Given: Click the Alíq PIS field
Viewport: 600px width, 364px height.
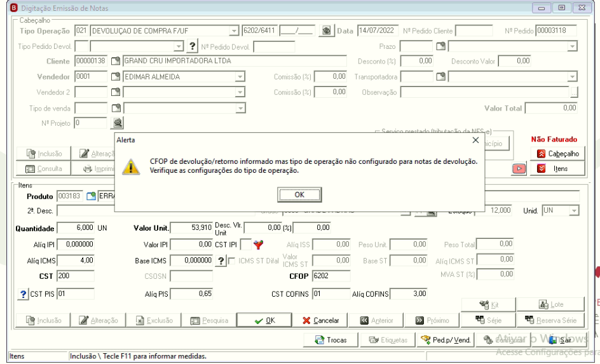Looking at the screenshot, I should point(191,294).
